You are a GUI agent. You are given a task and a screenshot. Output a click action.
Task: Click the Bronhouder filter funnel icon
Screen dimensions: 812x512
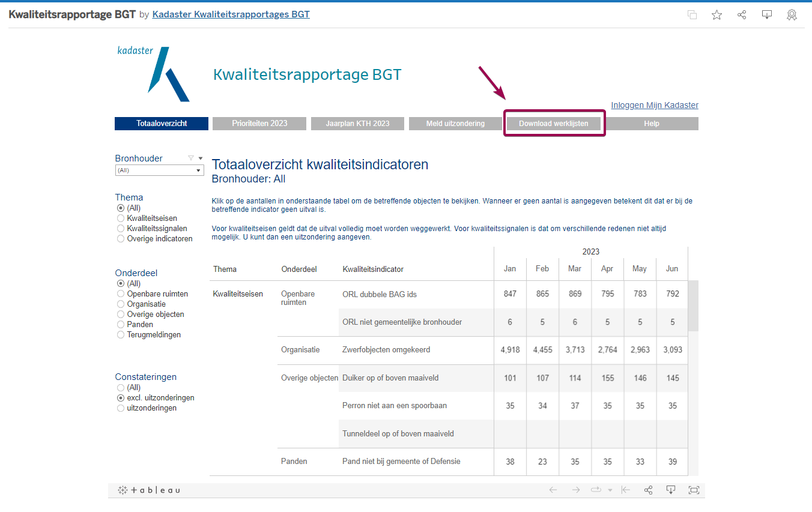pyautogui.click(x=191, y=158)
